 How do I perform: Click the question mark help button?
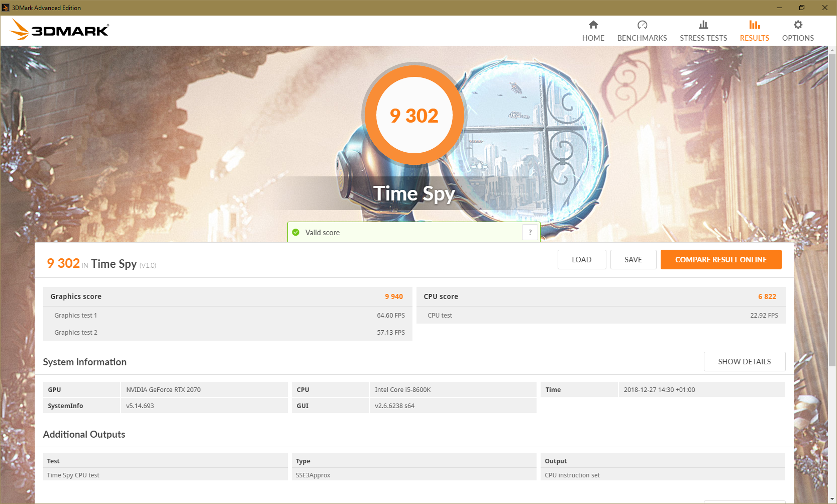530,232
